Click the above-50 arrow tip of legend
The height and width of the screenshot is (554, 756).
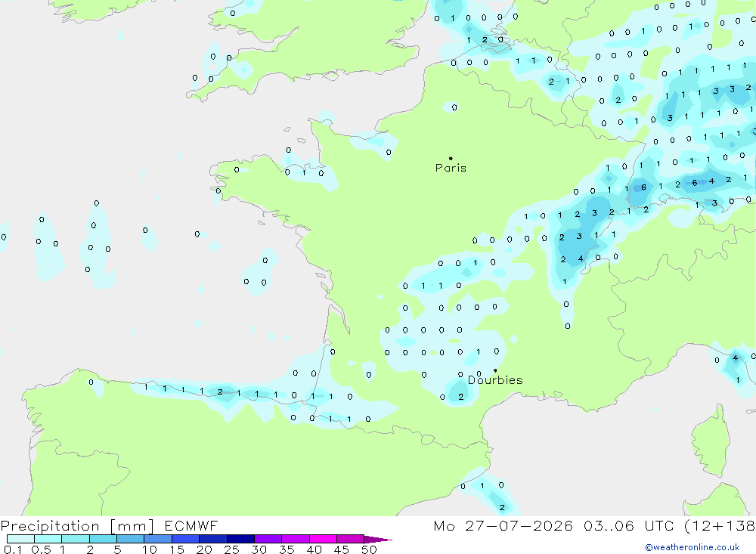tap(378, 539)
